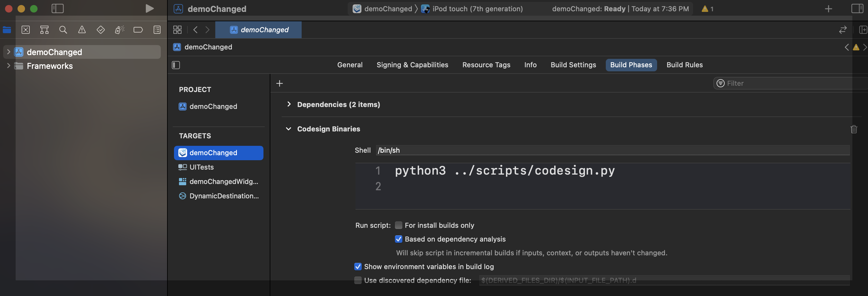The height and width of the screenshot is (296, 868).
Task: Click the jump bar warning triangle
Action: point(856,47)
